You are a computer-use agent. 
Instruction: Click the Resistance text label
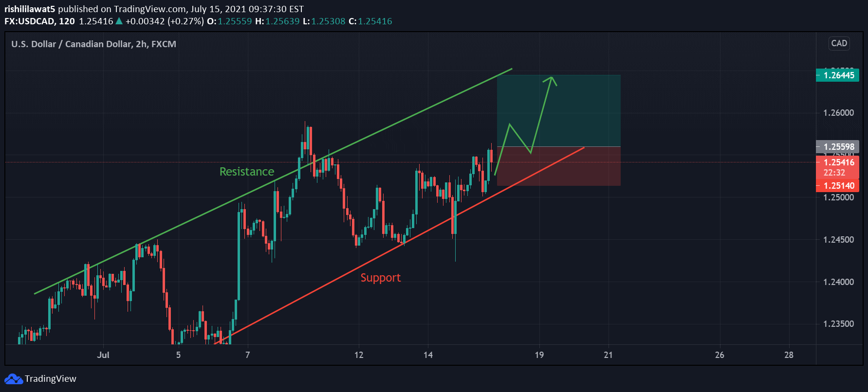click(x=247, y=172)
